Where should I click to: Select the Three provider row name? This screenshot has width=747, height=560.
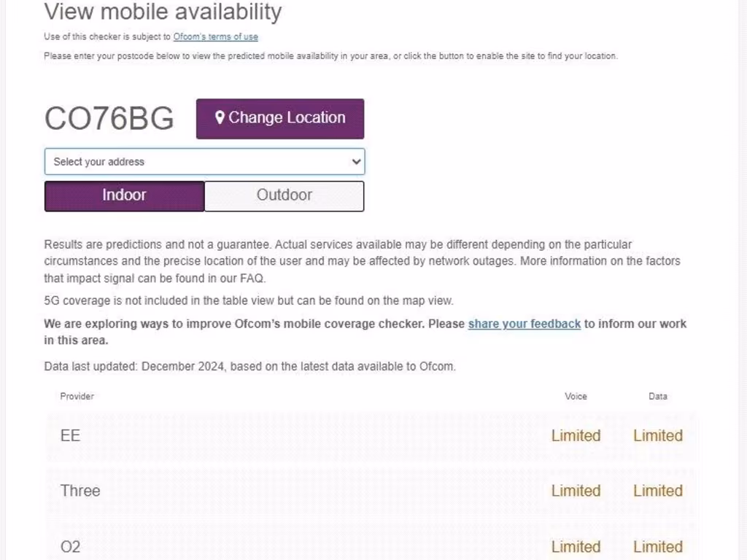point(80,491)
